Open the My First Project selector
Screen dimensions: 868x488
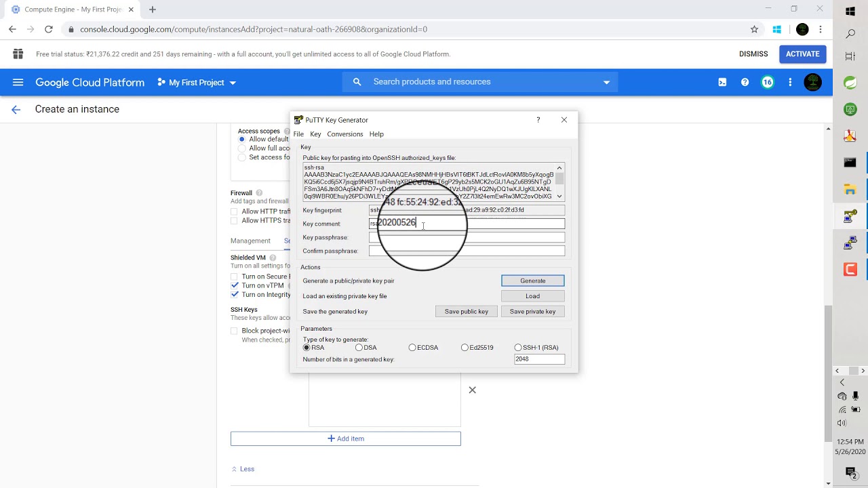tap(197, 83)
